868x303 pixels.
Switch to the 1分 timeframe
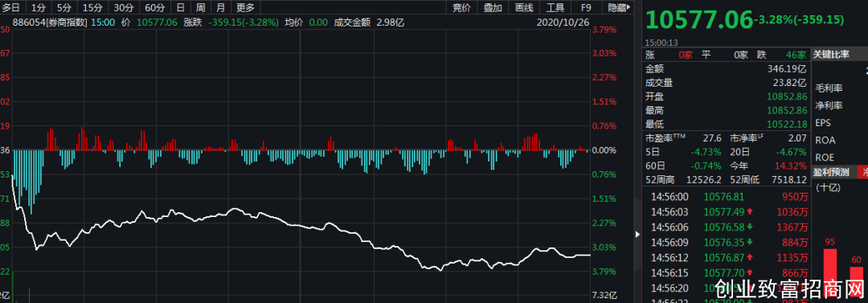tap(39, 7)
